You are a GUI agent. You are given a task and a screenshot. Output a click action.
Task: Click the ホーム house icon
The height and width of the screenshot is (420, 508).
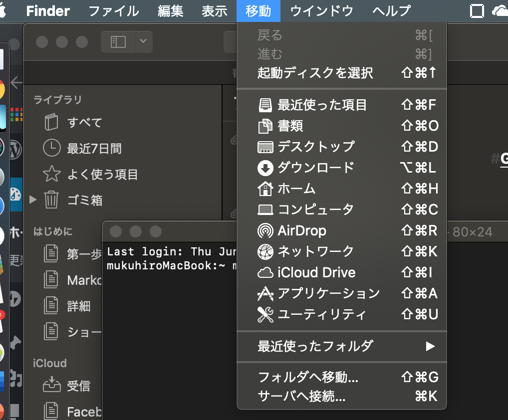pyautogui.click(x=265, y=189)
